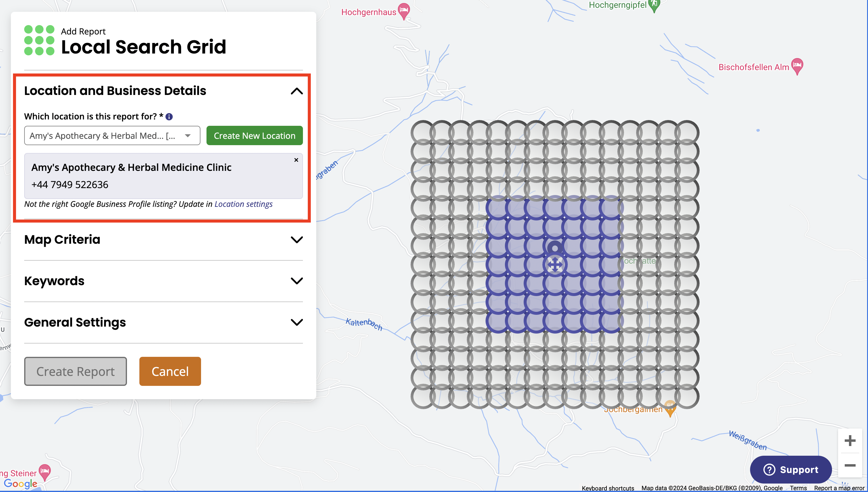Zoom in the map with the plus button
Screen dimensions: 868x492
(850, 441)
